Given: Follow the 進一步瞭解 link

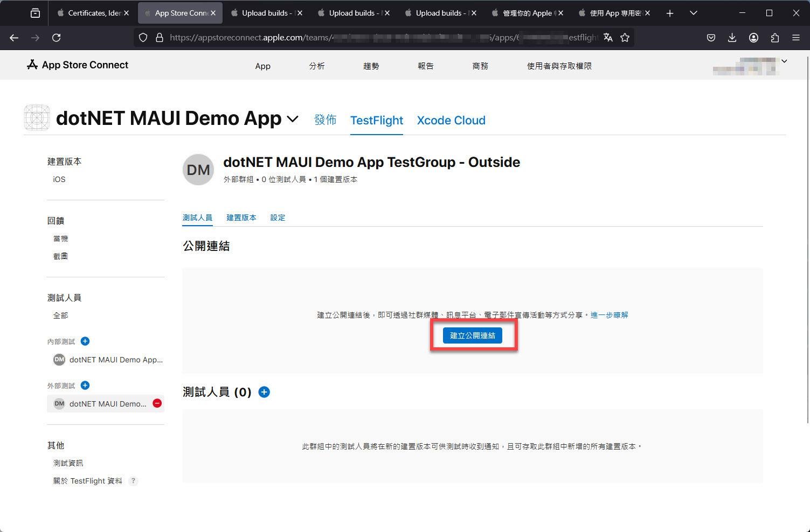Looking at the screenshot, I should [x=610, y=315].
